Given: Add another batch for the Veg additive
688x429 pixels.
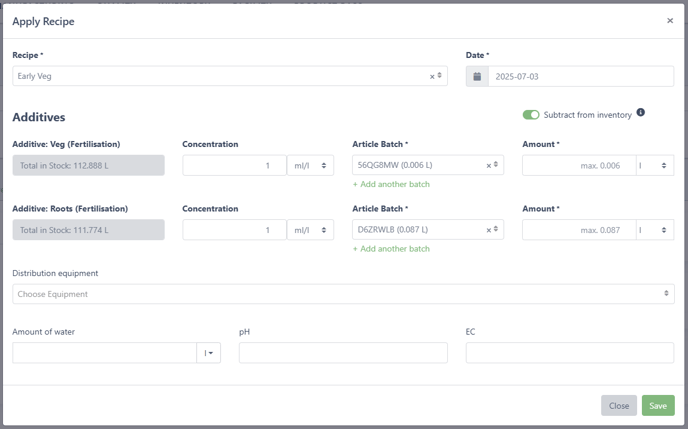Looking at the screenshot, I should 391,184.
